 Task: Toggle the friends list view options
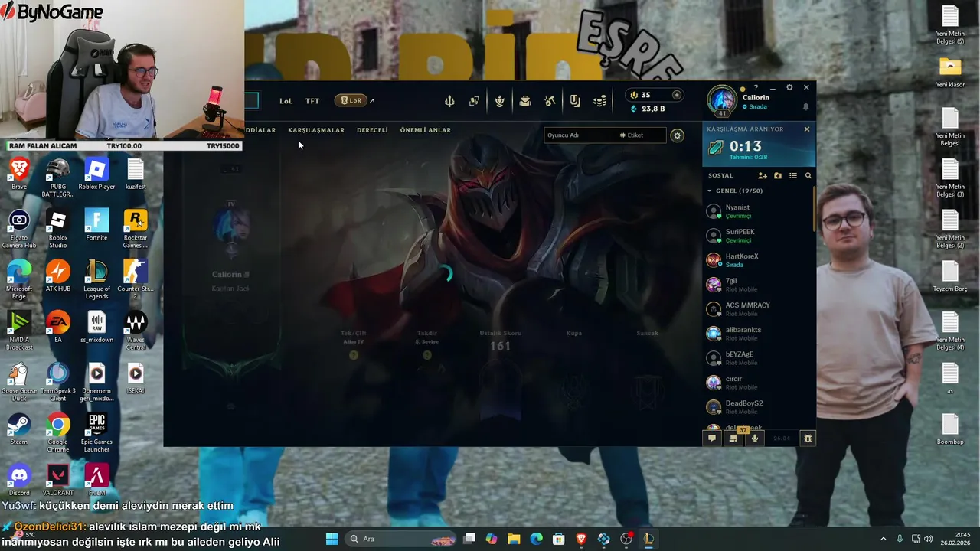(793, 176)
